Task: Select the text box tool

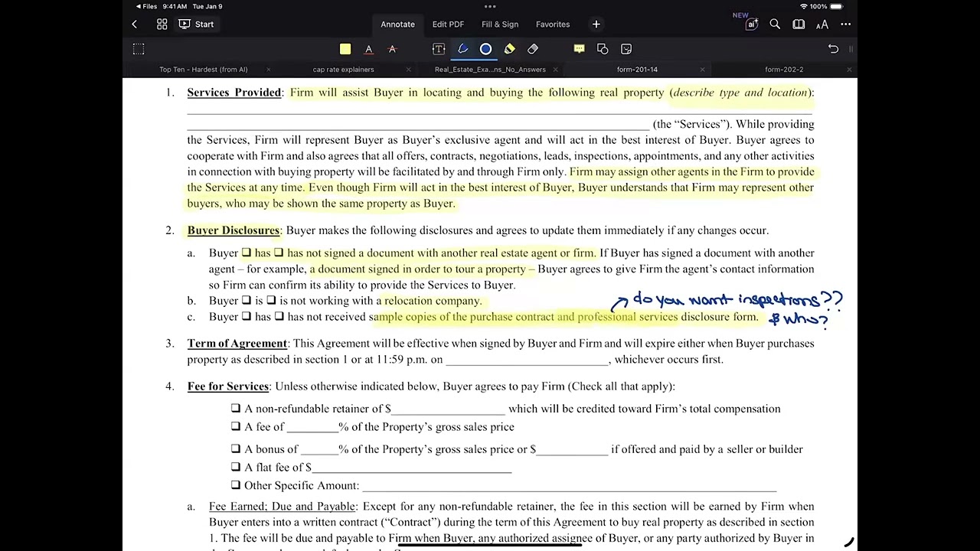Action: pos(439,49)
